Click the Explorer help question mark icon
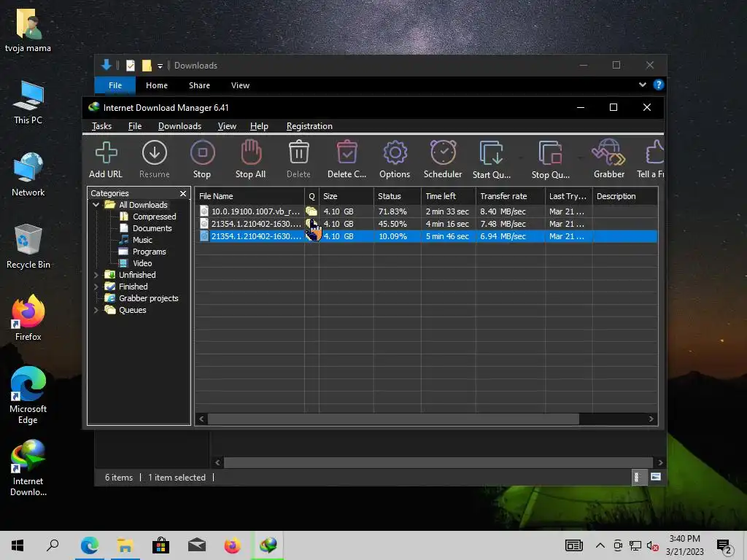This screenshot has height=560, width=747. [659, 85]
